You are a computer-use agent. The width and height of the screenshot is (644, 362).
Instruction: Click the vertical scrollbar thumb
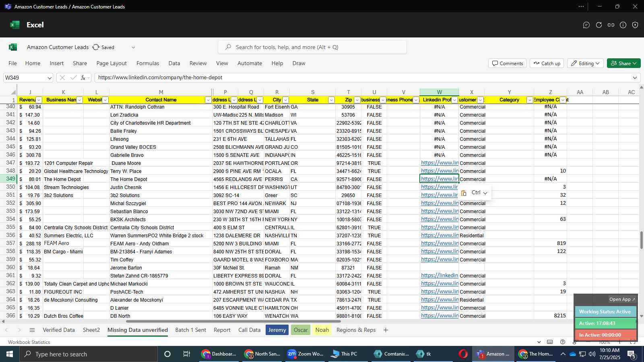642,240
